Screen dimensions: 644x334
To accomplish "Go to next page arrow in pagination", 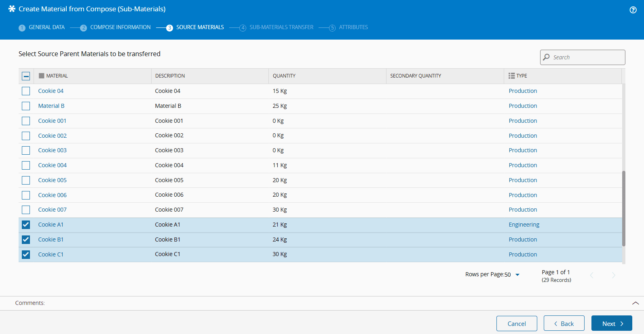I will [613, 275].
